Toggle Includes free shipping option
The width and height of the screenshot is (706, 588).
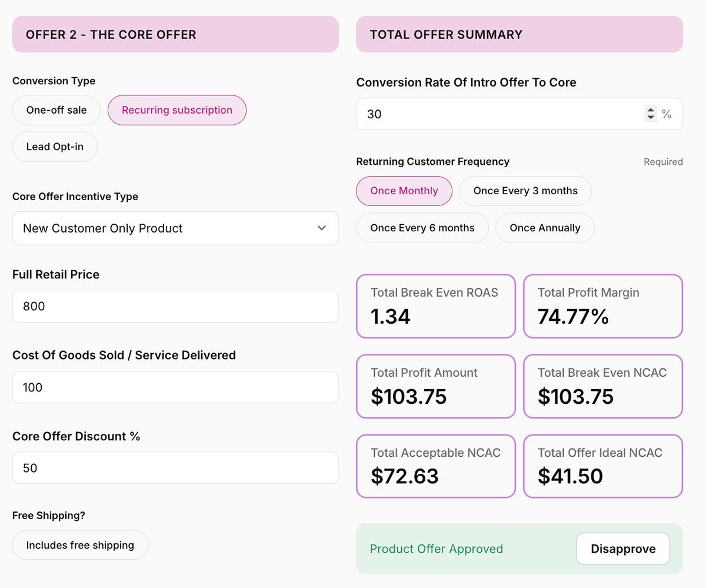pyautogui.click(x=80, y=545)
